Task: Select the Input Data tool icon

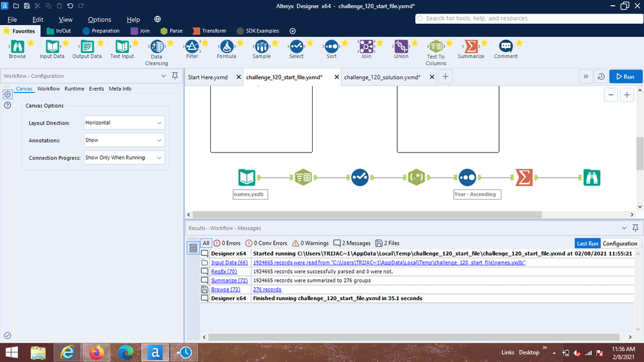Action: click(x=52, y=46)
